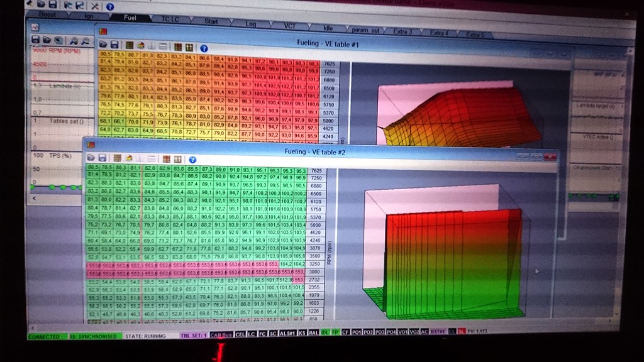
Task: Click help icon in the main top toolbar
Action: click(x=111, y=6)
